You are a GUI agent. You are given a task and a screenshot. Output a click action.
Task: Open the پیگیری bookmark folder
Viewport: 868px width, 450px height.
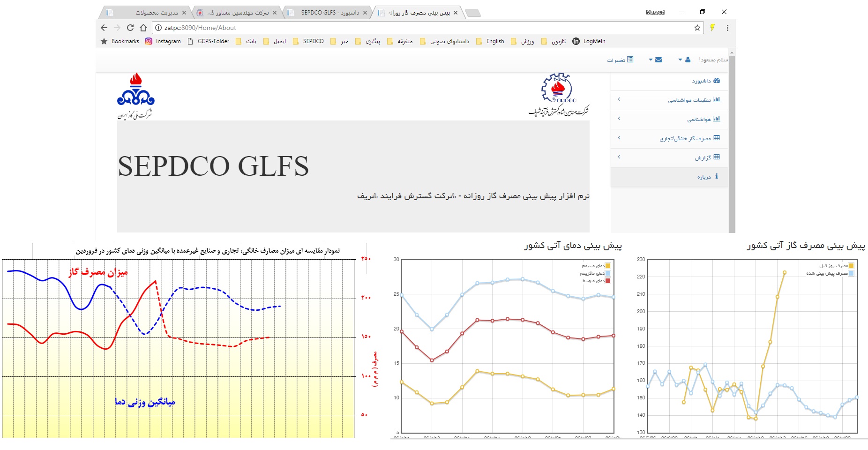coord(368,41)
